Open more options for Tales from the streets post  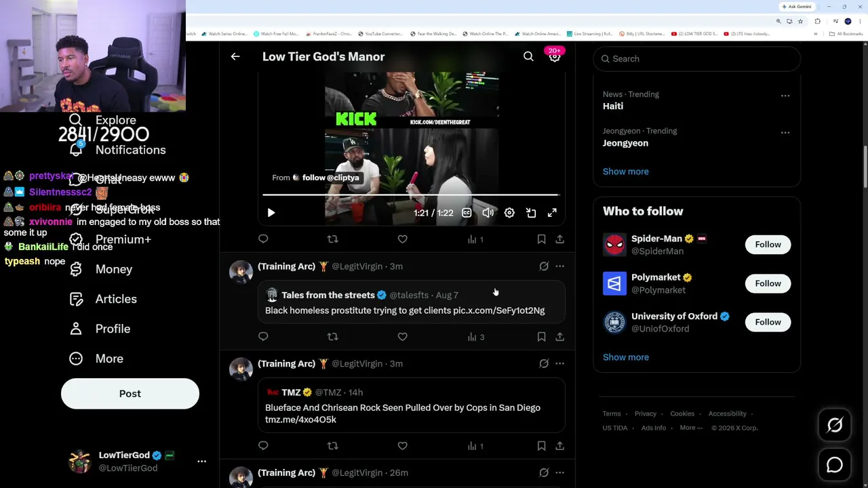click(559, 266)
